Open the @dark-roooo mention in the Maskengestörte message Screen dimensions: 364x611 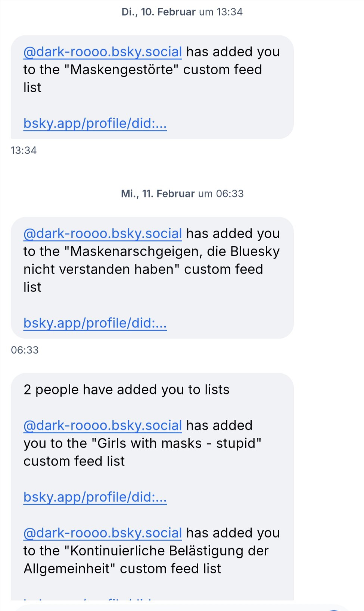103,52
